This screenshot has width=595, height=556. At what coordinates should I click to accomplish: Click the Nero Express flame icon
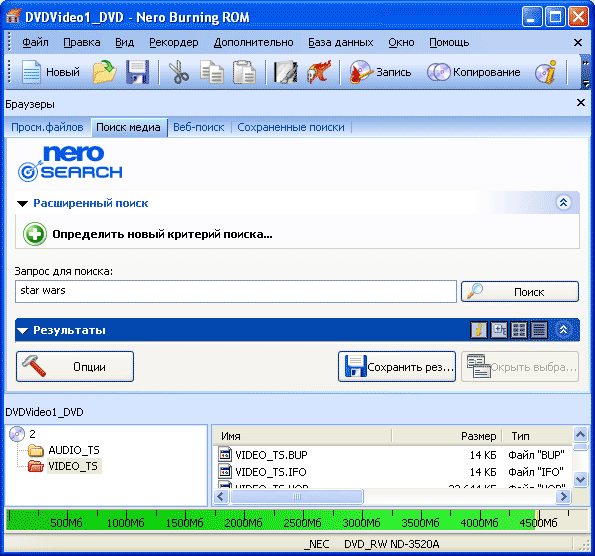tap(319, 72)
